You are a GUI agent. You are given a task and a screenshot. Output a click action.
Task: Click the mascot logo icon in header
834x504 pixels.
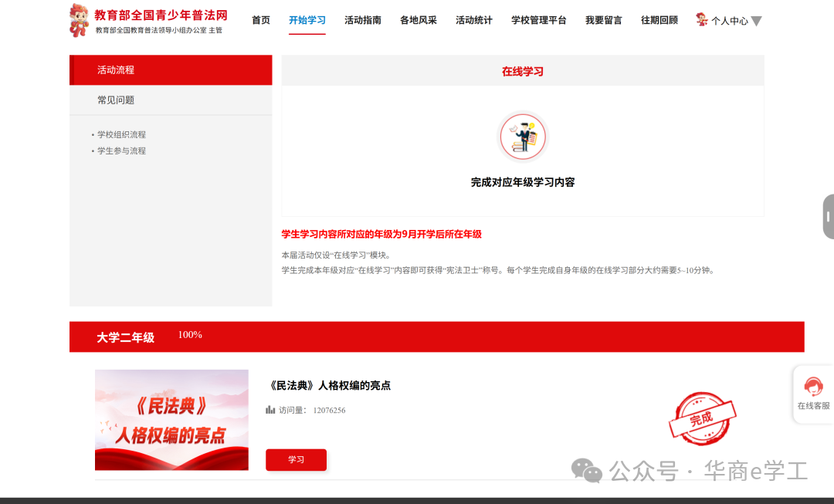pyautogui.click(x=79, y=20)
